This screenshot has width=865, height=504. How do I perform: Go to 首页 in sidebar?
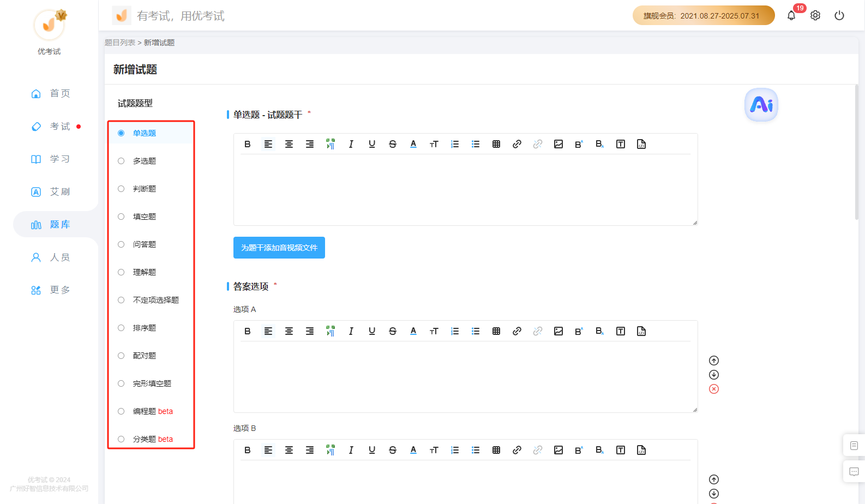(50, 93)
